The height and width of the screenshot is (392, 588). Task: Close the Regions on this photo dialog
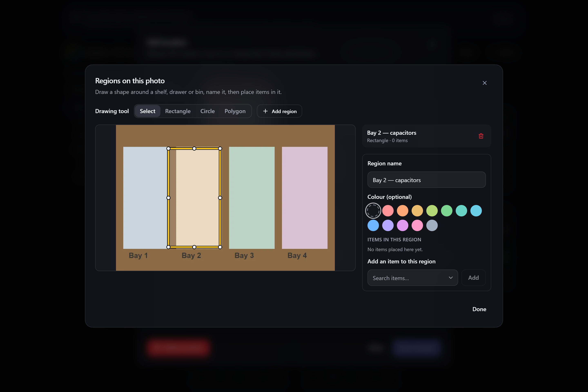[484, 83]
